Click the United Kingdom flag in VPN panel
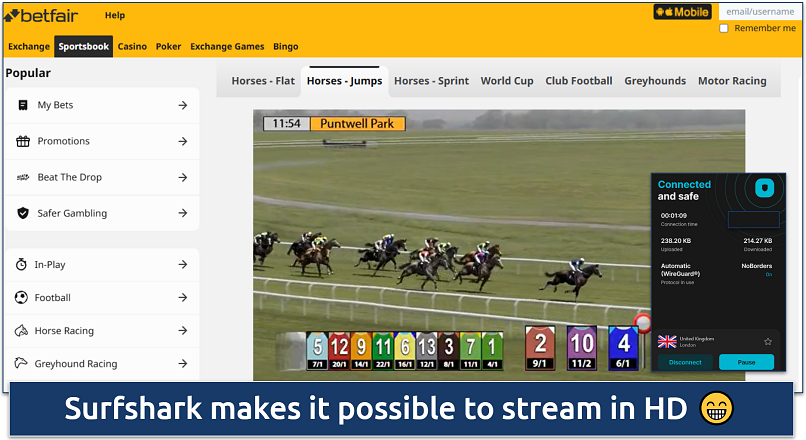Viewport: 806px width, 440px height. click(667, 341)
